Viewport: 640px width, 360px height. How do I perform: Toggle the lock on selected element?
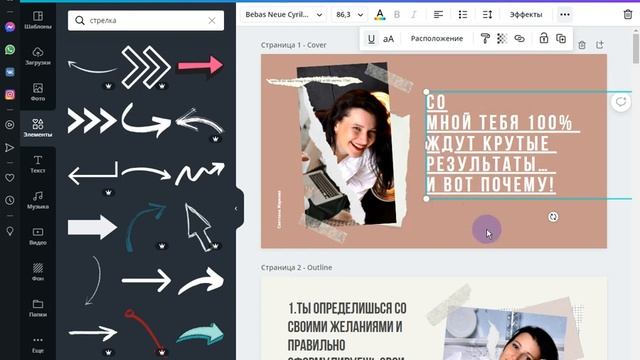click(x=543, y=39)
